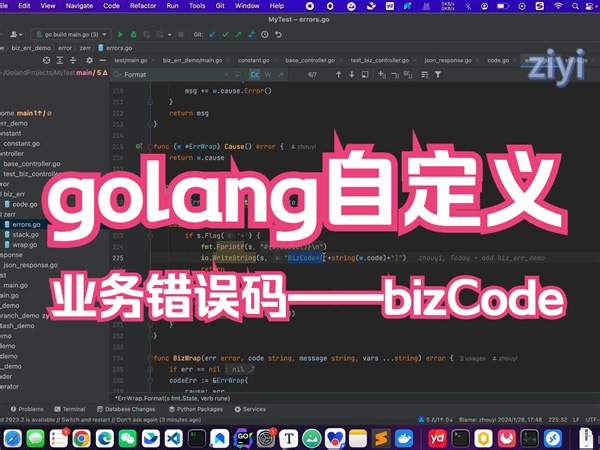The height and width of the screenshot is (450, 600).
Task: Open the Problems tool window
Action: pos(27,409)
